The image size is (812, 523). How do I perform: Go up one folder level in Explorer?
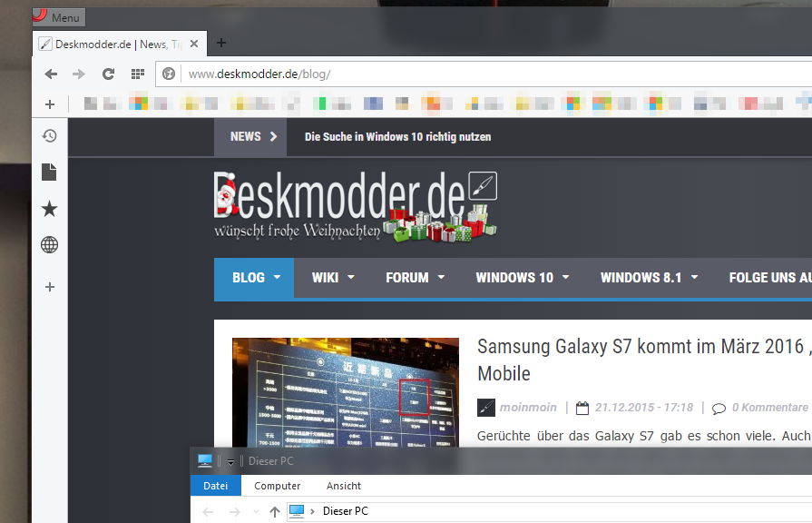[x=275, y=511]
